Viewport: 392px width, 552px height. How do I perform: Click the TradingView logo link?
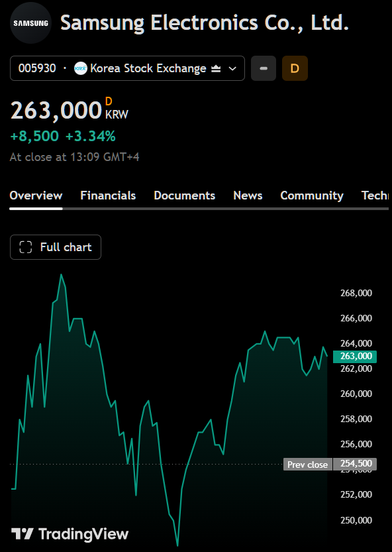[70, 534]
